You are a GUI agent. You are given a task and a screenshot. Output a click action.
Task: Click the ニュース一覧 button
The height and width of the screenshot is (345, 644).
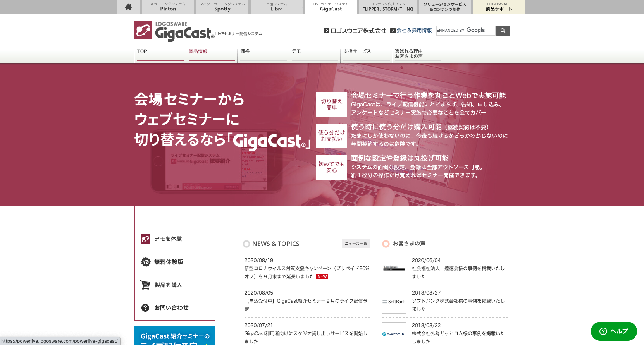[356, 244]
